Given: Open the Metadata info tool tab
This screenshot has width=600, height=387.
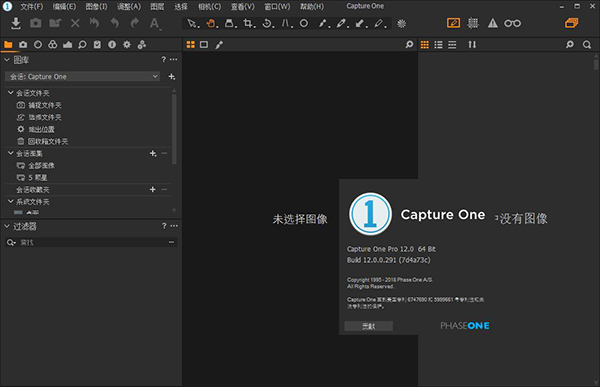Looking at the screenshot, I should pos(112,45).
